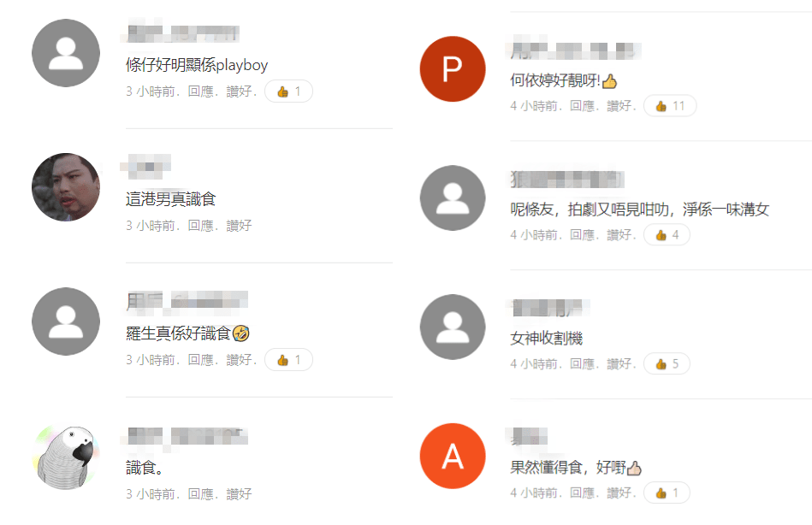Reply (回應) to 女神收割機 comment
Viewport: 812px width, 525px height.
(x=582, y=364)
